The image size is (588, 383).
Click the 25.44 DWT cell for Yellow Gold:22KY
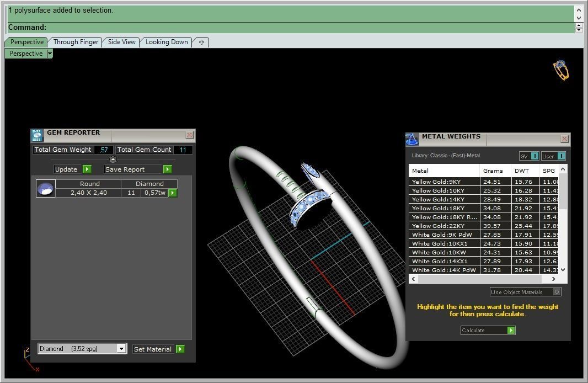click(x=525, y=226)
